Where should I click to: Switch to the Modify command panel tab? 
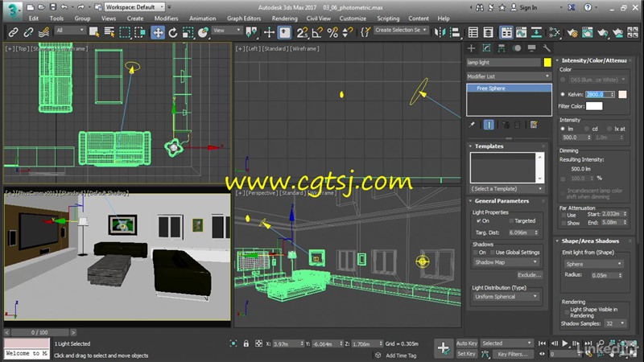[486, 48]
